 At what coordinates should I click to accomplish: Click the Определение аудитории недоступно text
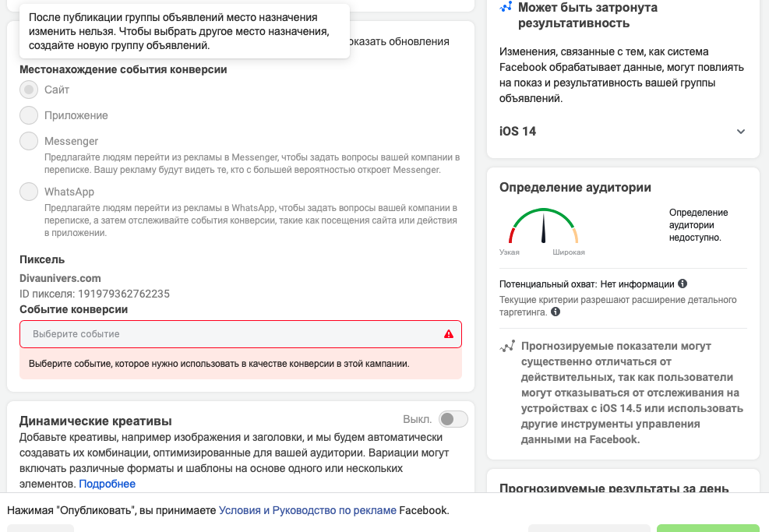(x=698, y=225)
